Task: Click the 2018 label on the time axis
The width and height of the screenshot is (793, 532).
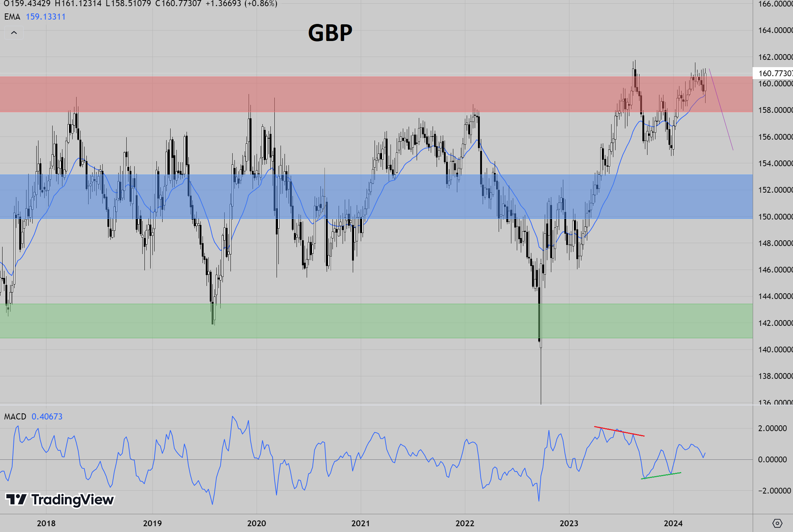Action: pyautogui.click(x=46, y=523)
